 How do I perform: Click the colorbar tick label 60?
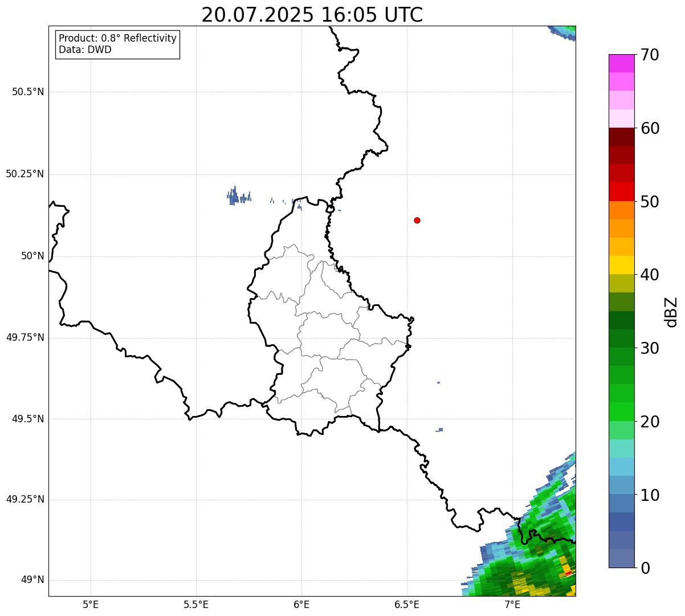(x=650, y=128)
